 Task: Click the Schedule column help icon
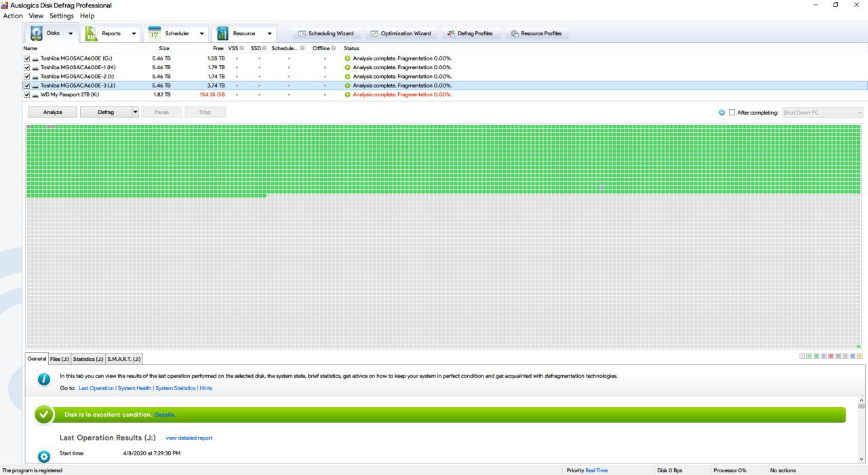(302, 48)
